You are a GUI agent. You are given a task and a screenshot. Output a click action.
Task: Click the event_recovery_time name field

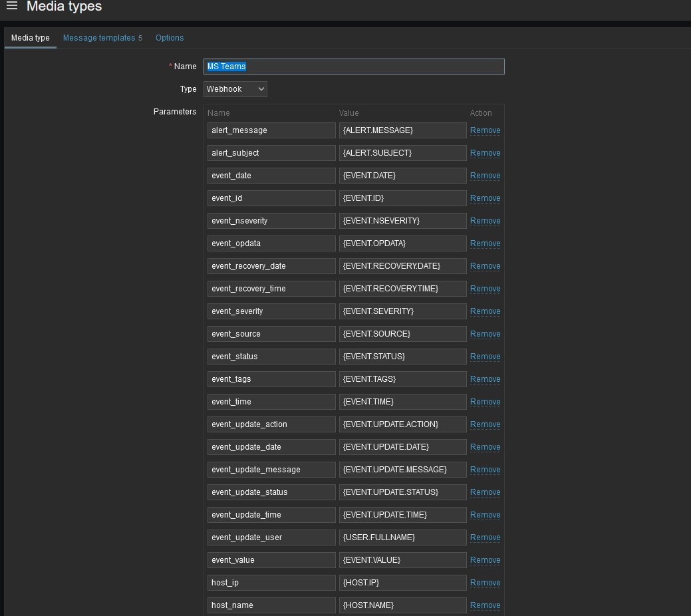[x=271, y=289]
